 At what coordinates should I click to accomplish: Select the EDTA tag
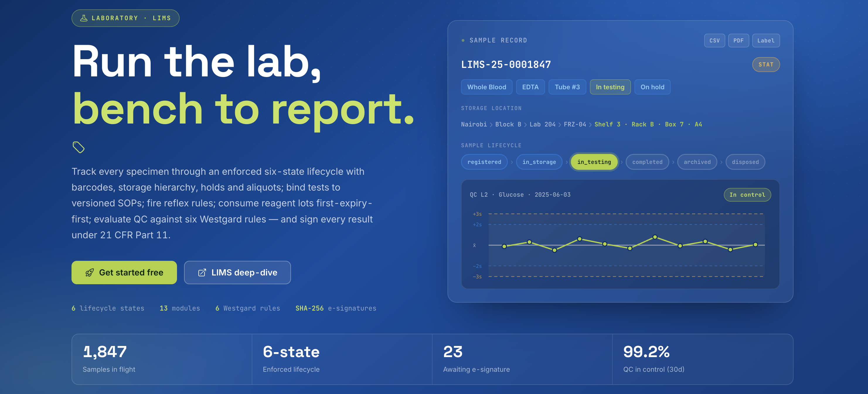(530, 87)
